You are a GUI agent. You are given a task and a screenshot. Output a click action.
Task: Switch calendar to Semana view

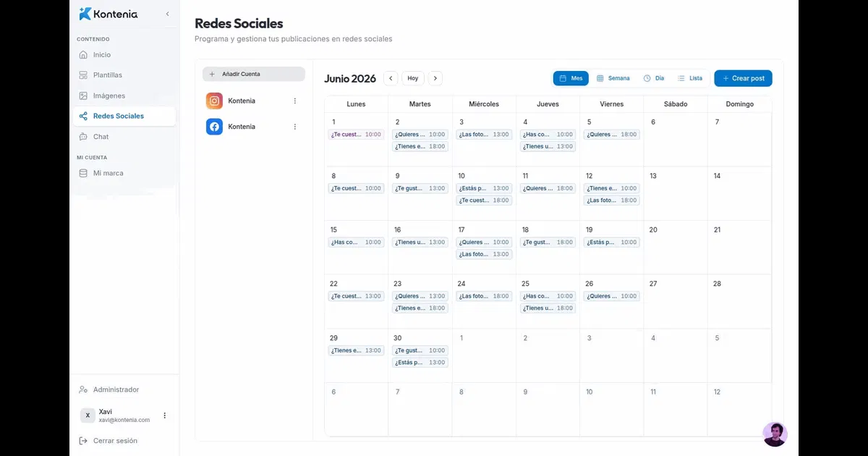[613, 78]
